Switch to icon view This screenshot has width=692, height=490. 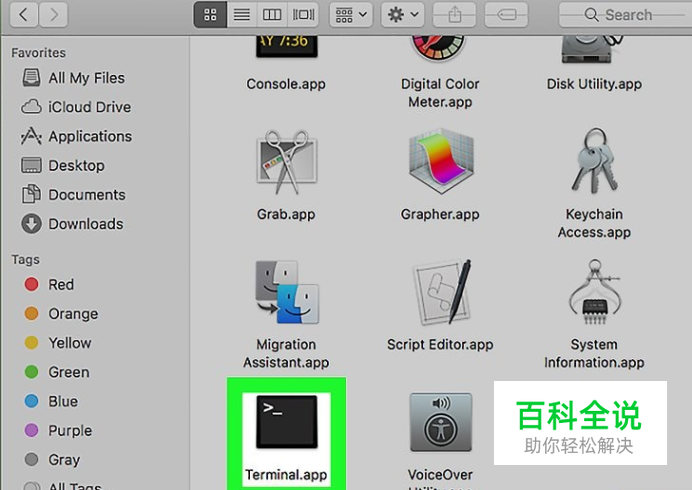(x=211, y=15)
